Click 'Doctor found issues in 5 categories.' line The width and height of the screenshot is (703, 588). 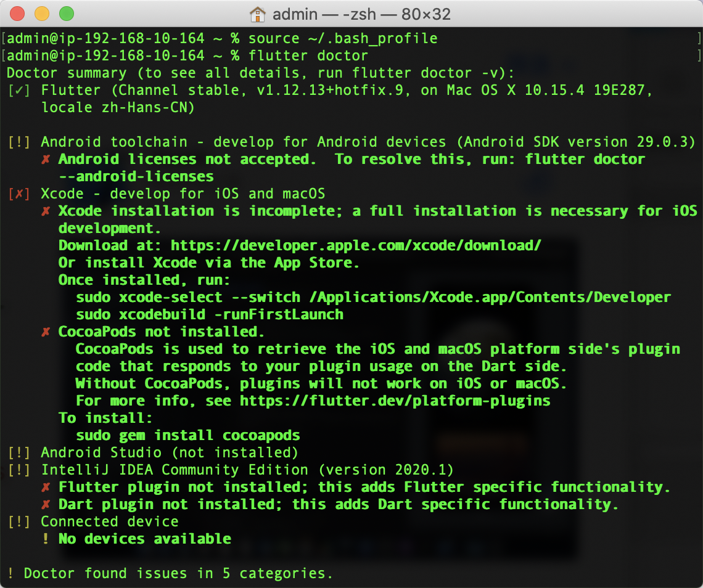178,574
